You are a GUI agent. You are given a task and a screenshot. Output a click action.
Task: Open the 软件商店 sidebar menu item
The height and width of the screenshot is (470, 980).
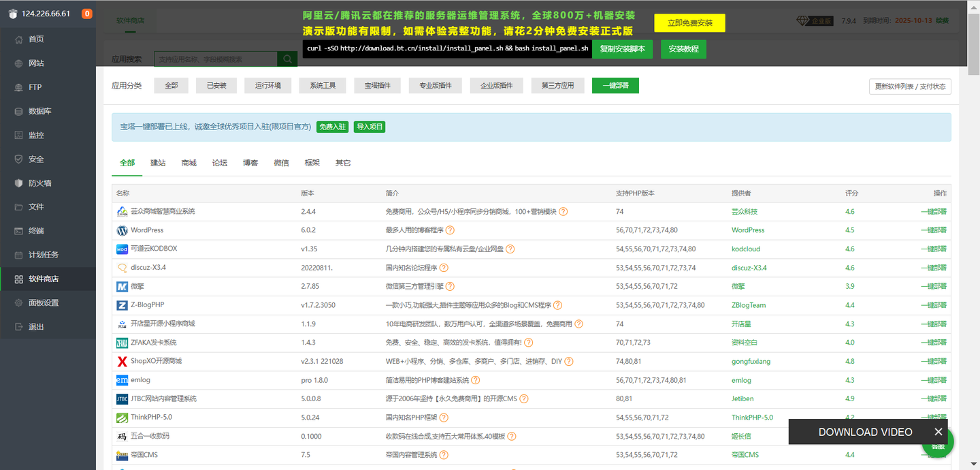coord(48,279)
